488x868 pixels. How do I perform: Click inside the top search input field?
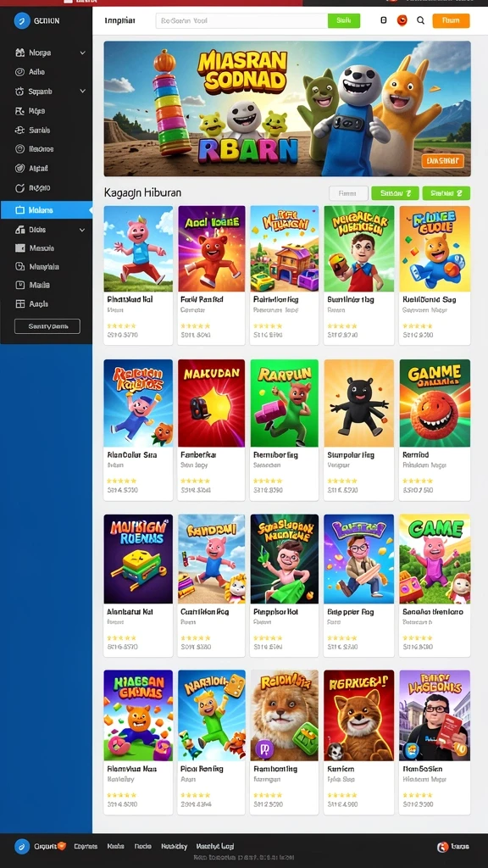point(241,20)
